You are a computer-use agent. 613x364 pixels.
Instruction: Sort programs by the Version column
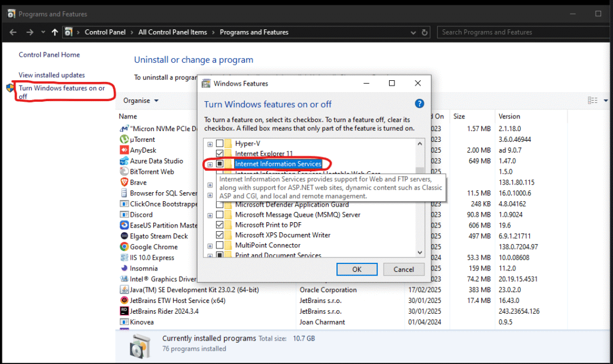(x=509, y=116)
